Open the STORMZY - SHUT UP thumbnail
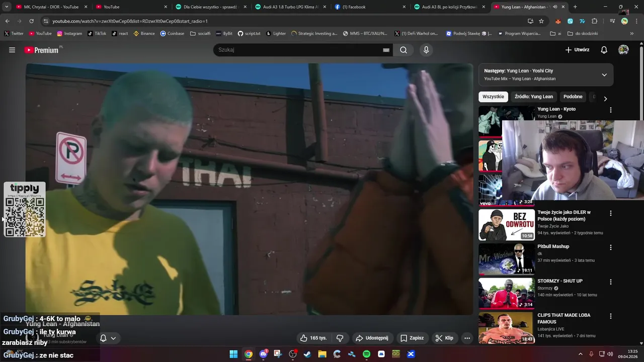 click(507, 293)
